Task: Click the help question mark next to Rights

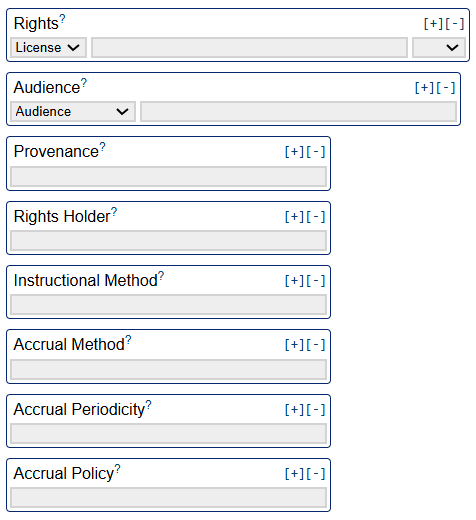Action: [x=62, y=19]
